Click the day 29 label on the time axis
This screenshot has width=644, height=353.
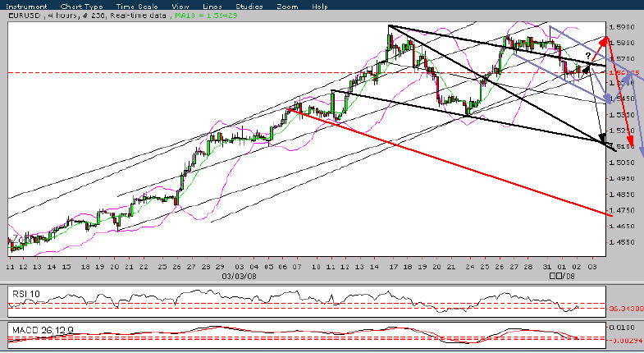[220, 267]
